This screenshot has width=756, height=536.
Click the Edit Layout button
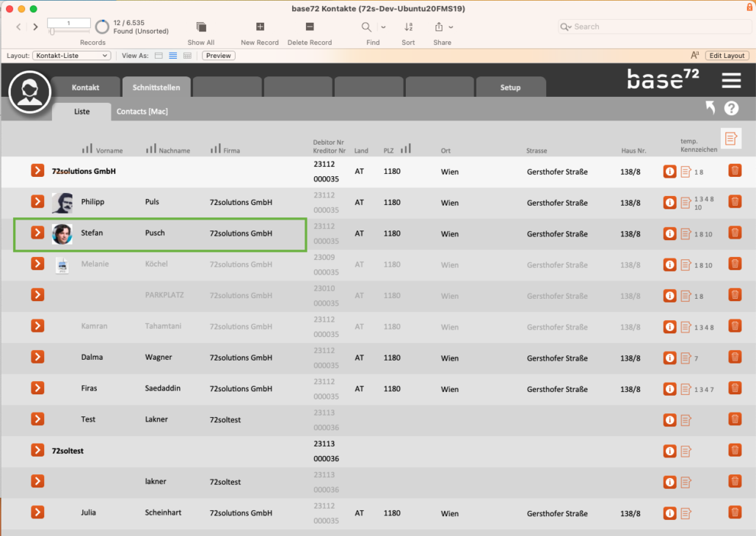(727, 56)
